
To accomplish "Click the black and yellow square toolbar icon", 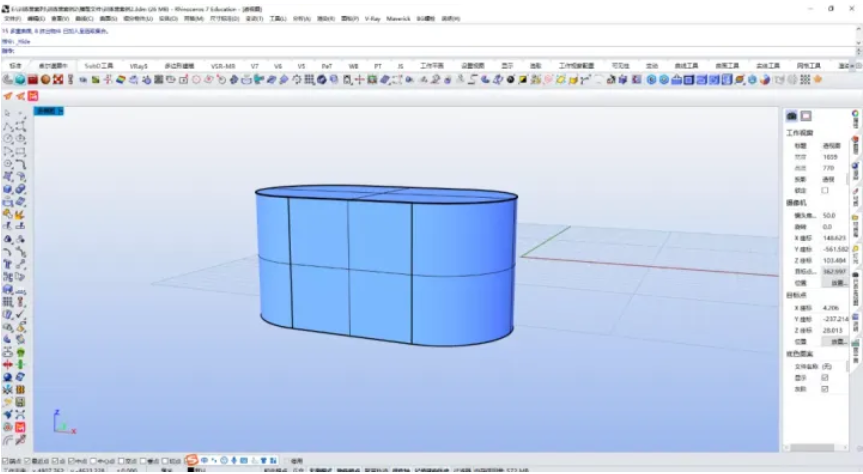I will point(523,80).
